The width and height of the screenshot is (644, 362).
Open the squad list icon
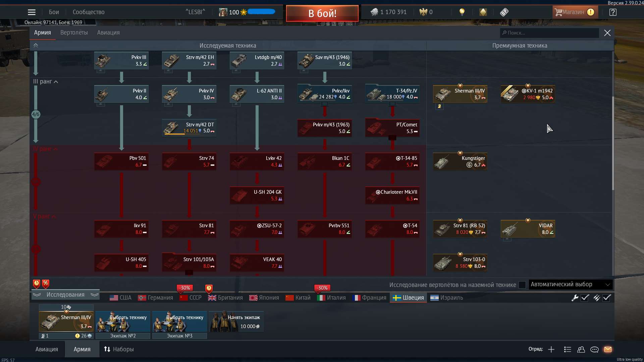pyautogui.click(x=568, y=349)
